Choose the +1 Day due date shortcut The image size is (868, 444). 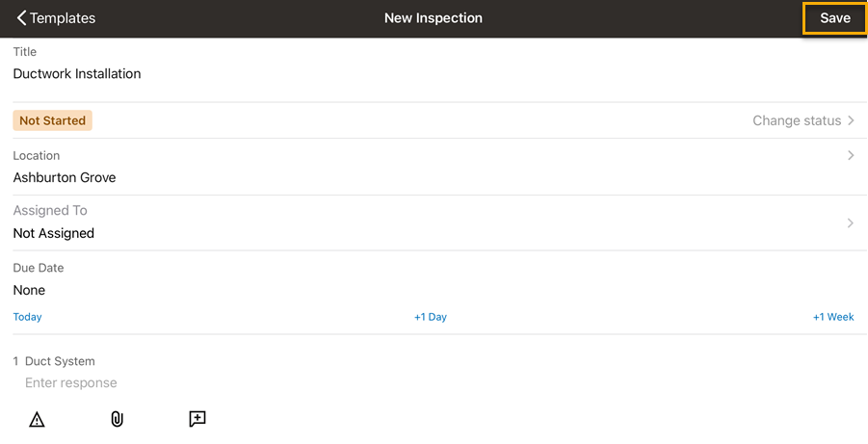coord(431,317)
